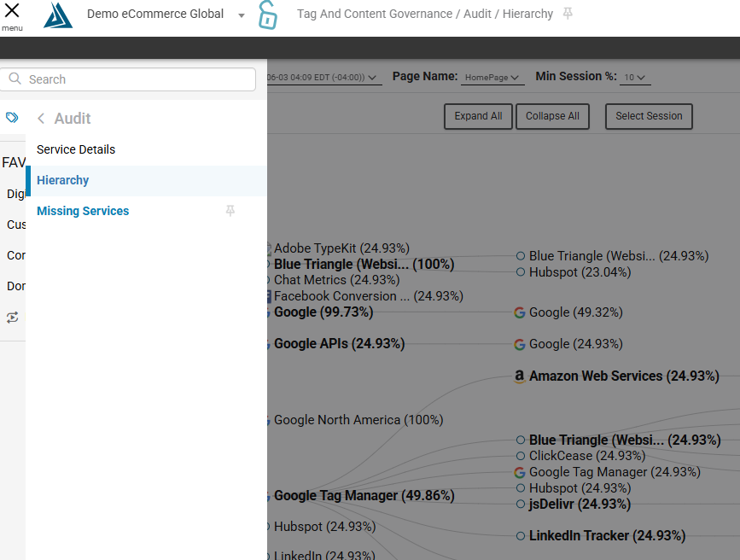740x560 pixels.
Task: Select Adobe TypeKit (24.93%) node
Action: 341,248
